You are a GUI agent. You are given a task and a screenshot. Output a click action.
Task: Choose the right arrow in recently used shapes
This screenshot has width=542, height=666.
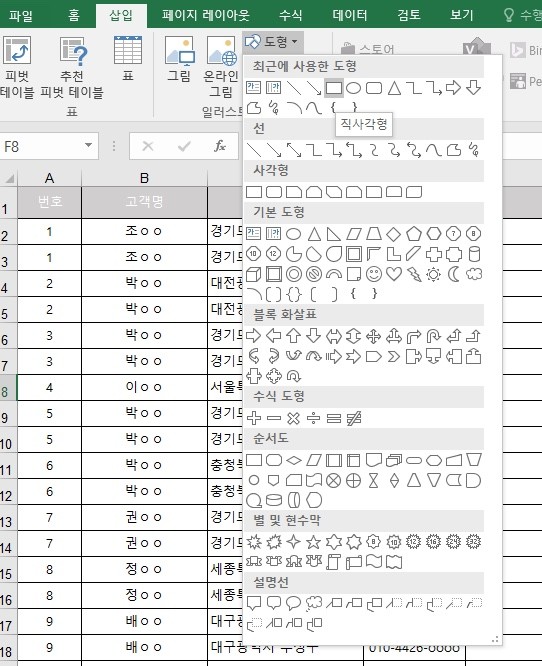pos(453,88)
